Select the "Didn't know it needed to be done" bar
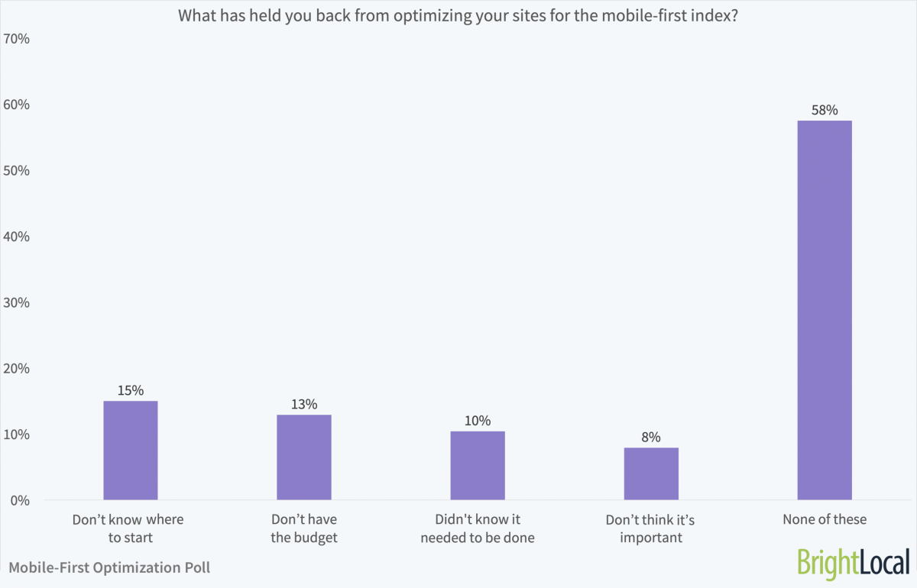917x588 pixels. 478,466
